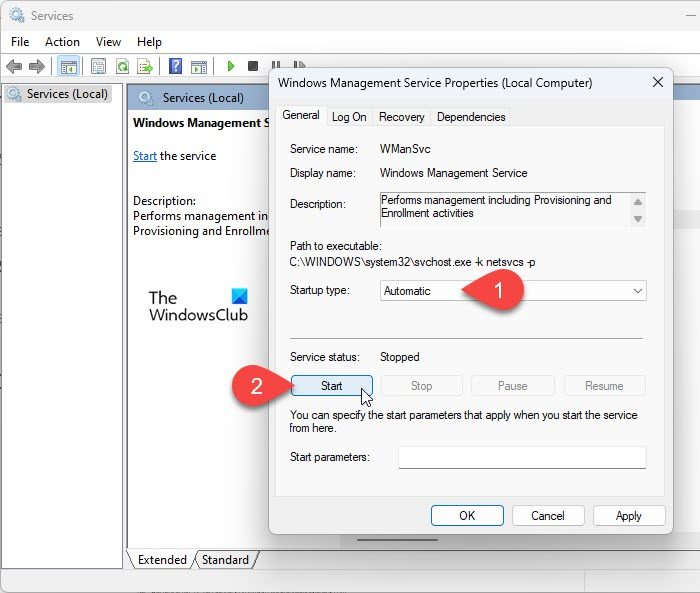The image size is (700, 593).
Task: Click the horizontal scrollbar under the list
Action: 397,540
